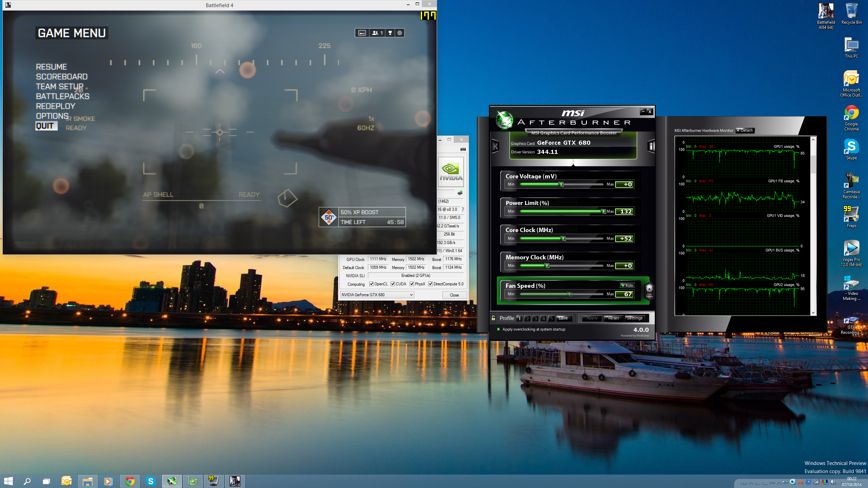This screenshot has width=868, height=488.
Task: Open the globe icon in Battlefield menu
Action: pos(400,33)
